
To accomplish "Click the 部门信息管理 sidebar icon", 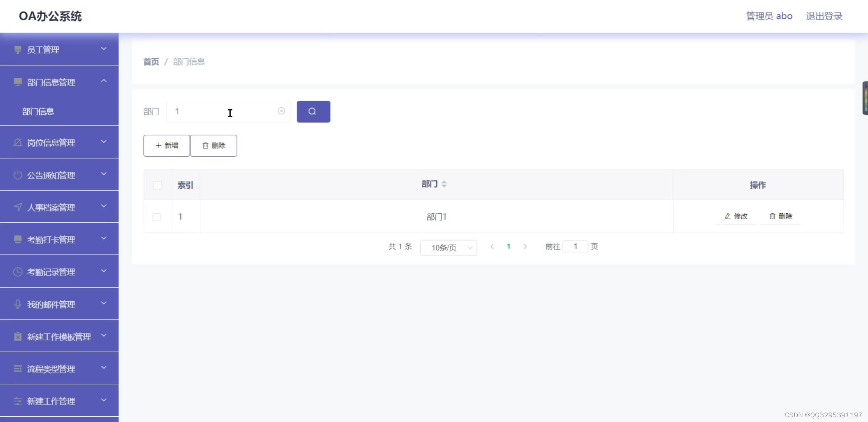I will click(x=17, y=82).
